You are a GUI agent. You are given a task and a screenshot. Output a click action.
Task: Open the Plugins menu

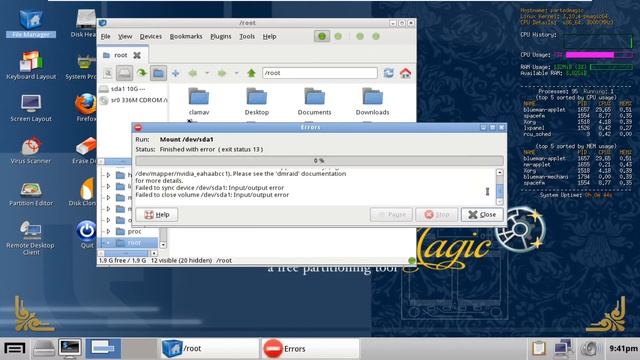coord(220,36)
